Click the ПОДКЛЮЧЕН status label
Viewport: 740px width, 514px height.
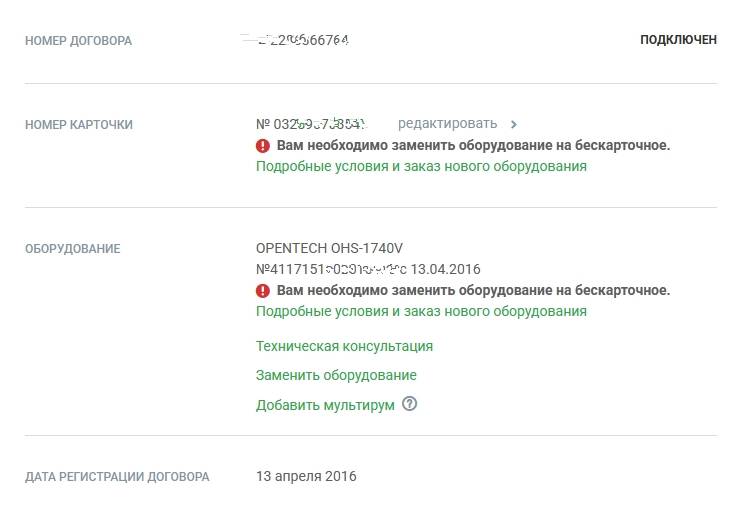(x=678, y=40)
